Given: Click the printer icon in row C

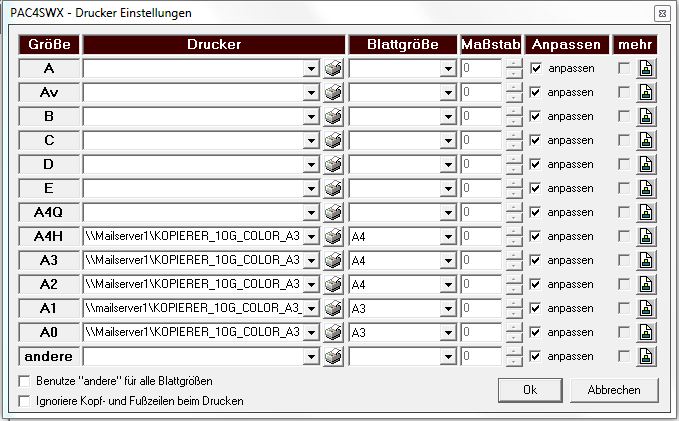Looking at the screenshot, I should [333, 140].
